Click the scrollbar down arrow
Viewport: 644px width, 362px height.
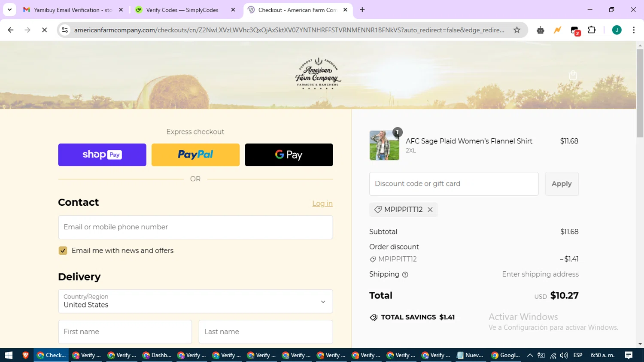click(x=640, y=344)
